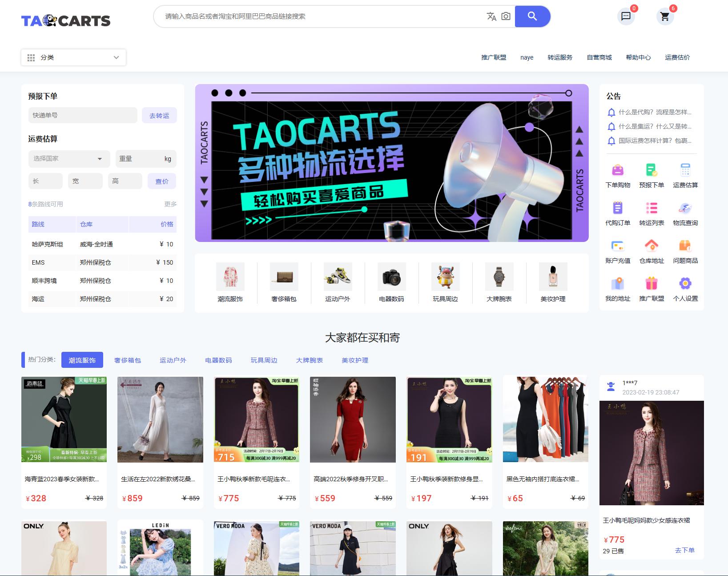Click the 查价 button to check shipping price
The height and width of the screenshot is (576, 728).
click(x=161, y=181)
